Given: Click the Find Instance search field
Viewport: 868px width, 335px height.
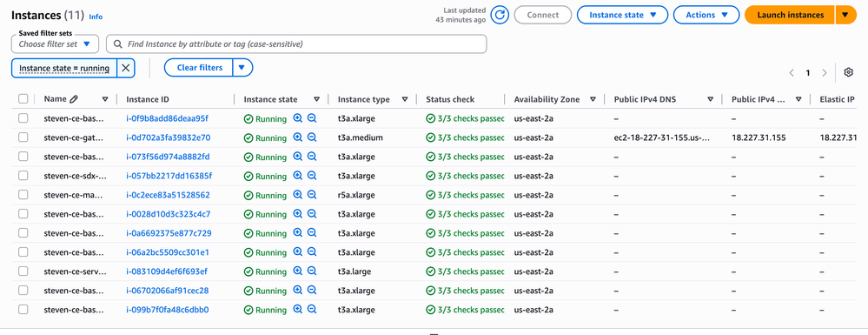Looking at the screenshot, I should 296,44.
